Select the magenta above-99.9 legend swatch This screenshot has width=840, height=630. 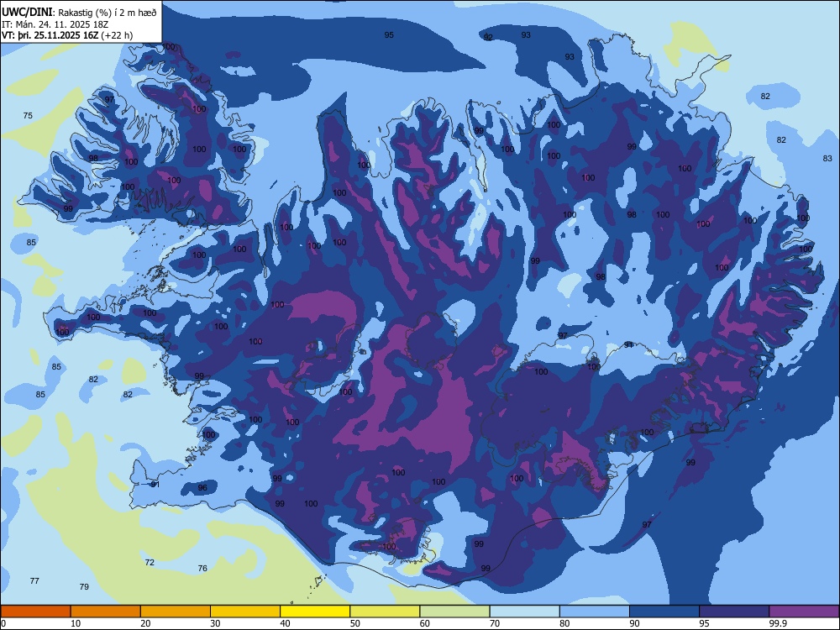pos(804,612)
